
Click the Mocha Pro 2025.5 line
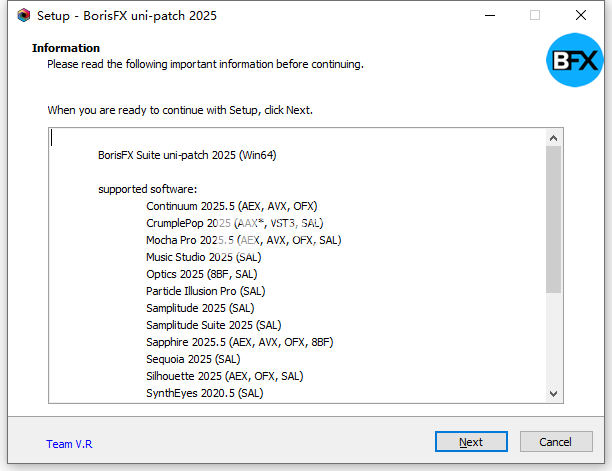243,240
